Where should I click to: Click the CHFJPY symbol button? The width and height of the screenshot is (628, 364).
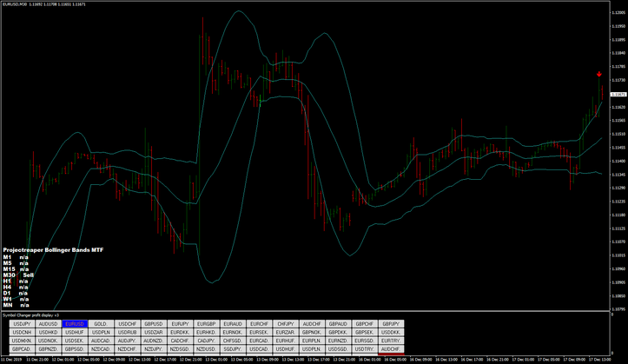coord(286,323)
